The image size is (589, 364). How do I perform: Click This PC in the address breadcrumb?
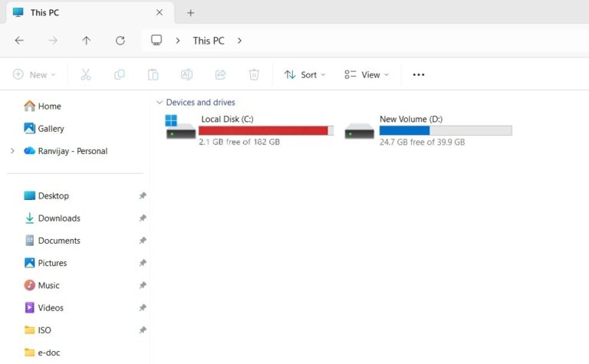209,41
